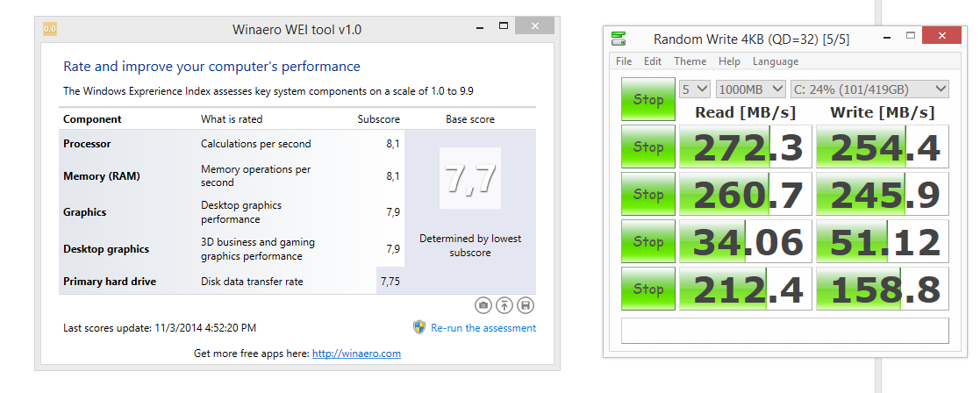Expand the 1000MB test size dropdown
Image resolution: width=980 pixels, height=393 pixels.
click(750, 89)
